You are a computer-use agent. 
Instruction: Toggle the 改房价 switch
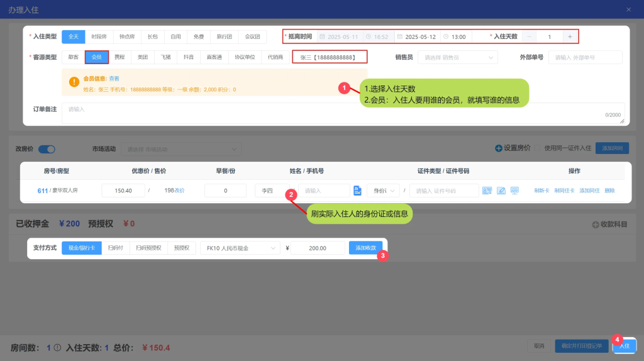click(47, 149)
